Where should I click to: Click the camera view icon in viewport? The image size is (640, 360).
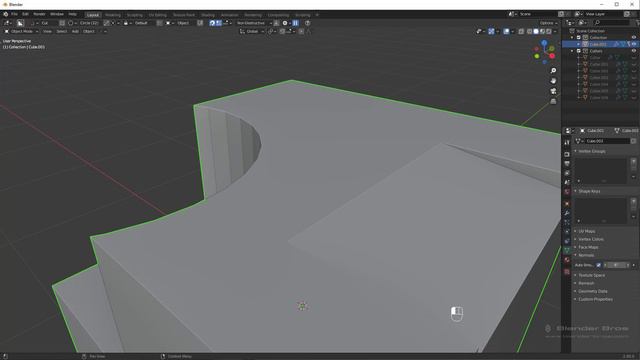coord(553,91)
